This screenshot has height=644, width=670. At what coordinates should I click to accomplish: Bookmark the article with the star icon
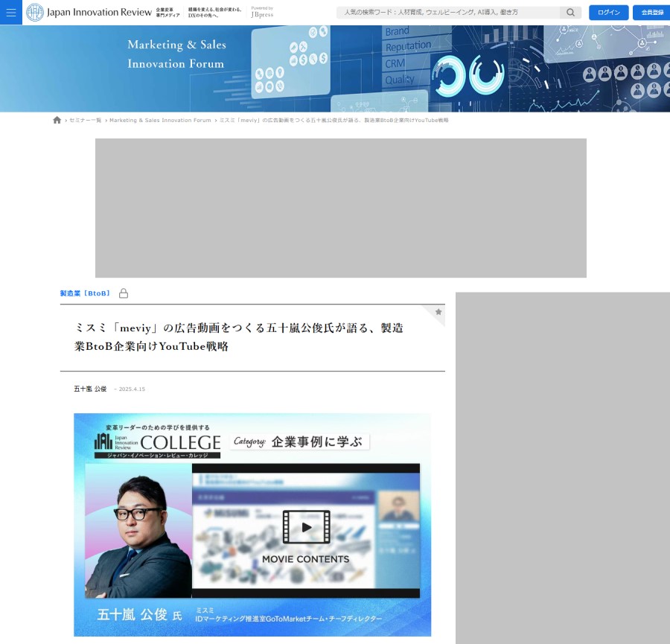click(438, 312)
